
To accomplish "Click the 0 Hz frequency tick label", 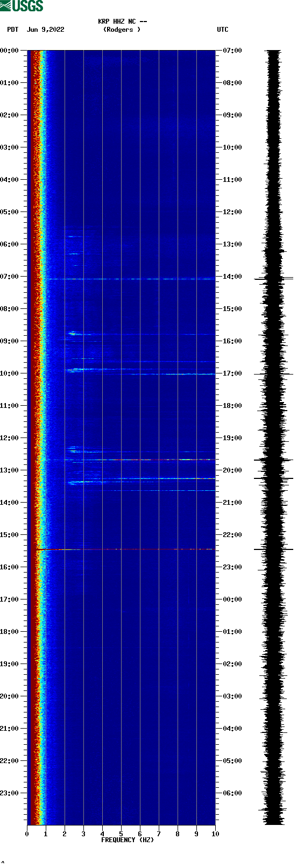I will (27, 834).
